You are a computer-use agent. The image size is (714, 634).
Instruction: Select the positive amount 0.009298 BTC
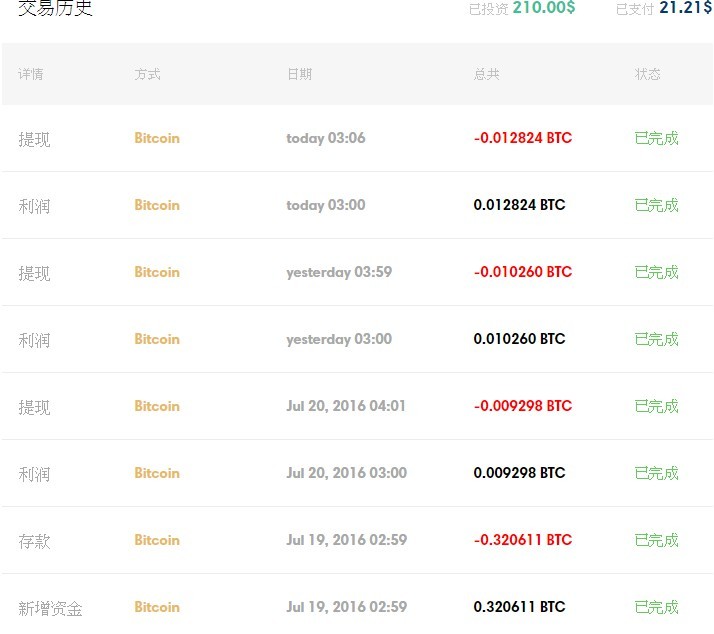[x=520, y=472]
